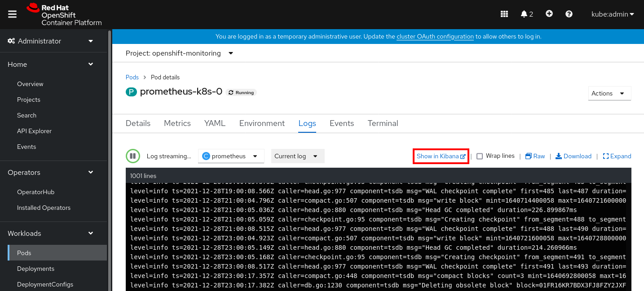Switch to the Terminal tab
Viewport: 644px width, 291px height.
[x=383, y=123]
